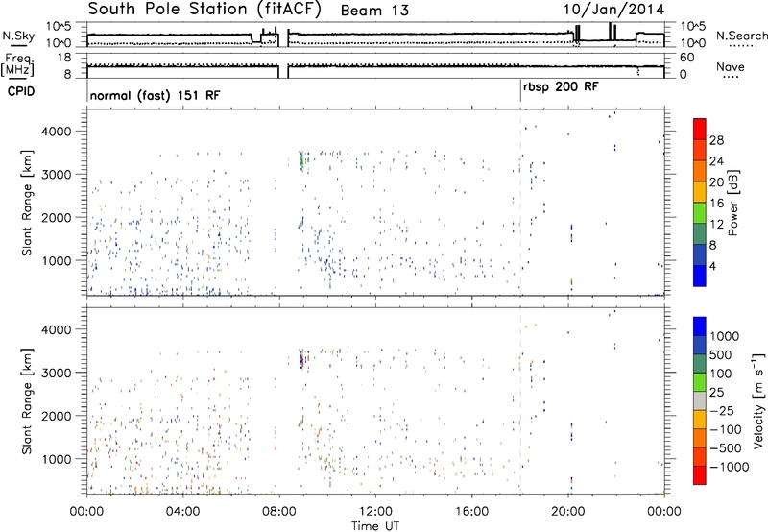The height and width of the screenshot is (532, 768).
Task: Click the '60' Nave axis tick
Action: tap(687, 58)
